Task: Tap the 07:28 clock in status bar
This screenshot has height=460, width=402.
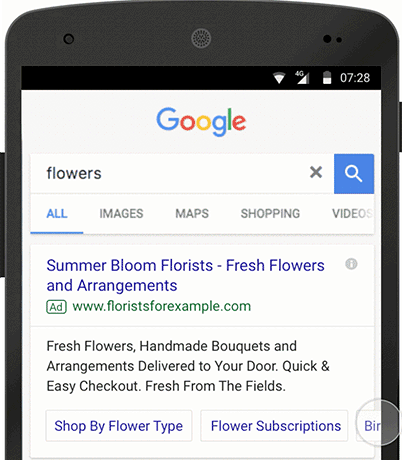Action: (x=355, y=78)
